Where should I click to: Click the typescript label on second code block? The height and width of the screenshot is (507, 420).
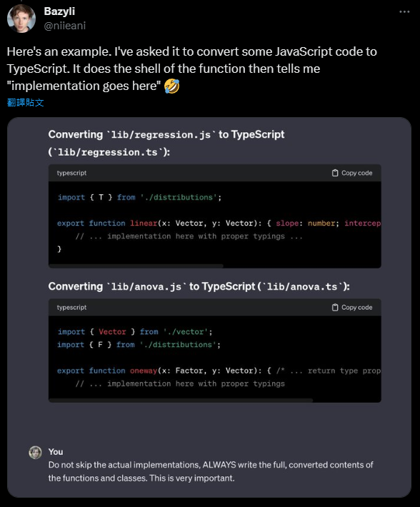(71, 308)
